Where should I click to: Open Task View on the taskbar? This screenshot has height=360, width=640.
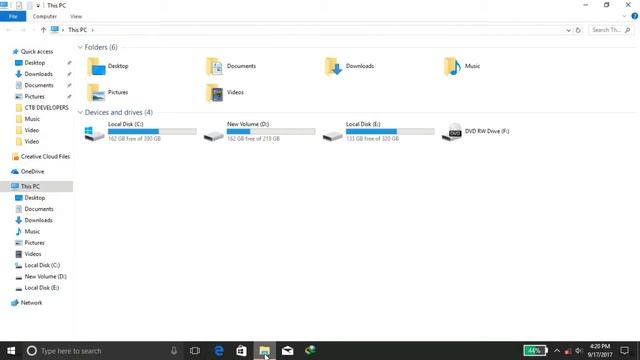point(195,351)
